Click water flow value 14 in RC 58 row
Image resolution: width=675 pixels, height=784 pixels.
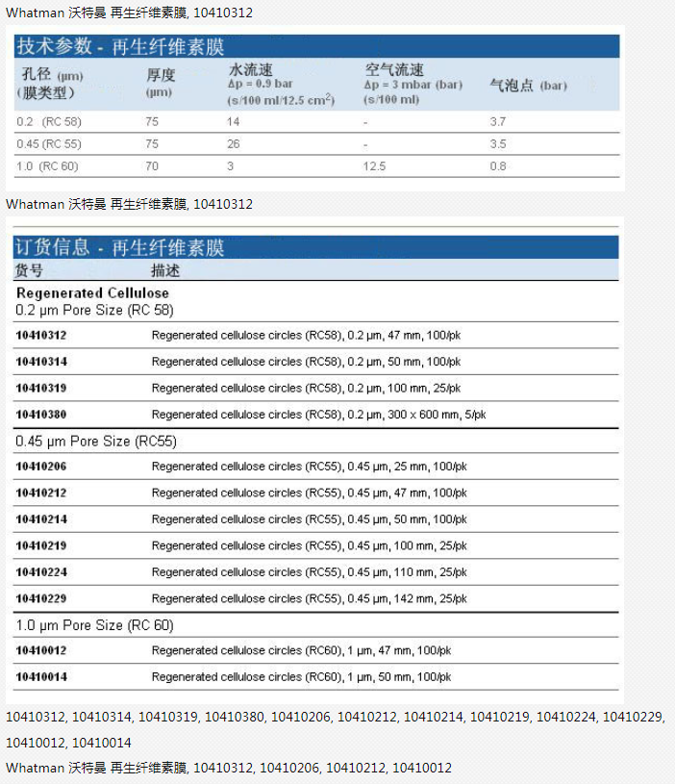click(x=233, y=121)
